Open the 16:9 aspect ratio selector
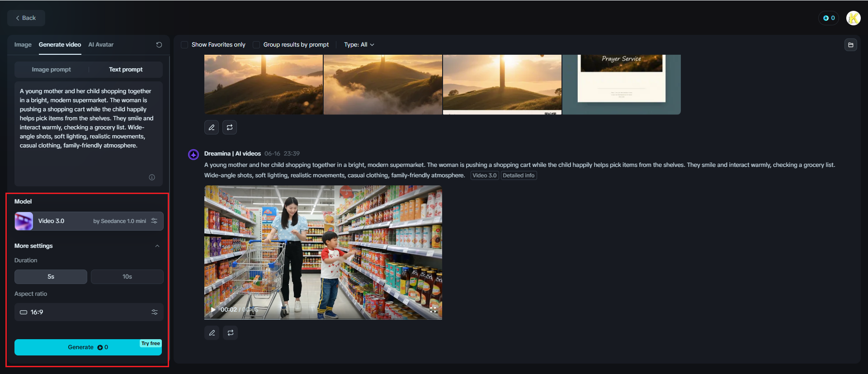The width and height of the screenshot is (868, 374). [89, 312]
